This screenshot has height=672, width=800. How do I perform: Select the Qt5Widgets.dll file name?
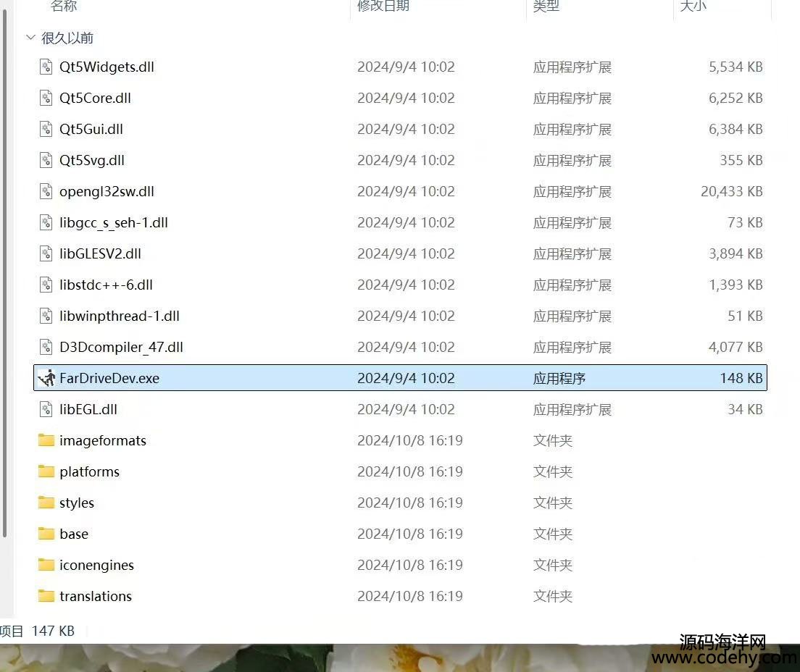(107, 67)
